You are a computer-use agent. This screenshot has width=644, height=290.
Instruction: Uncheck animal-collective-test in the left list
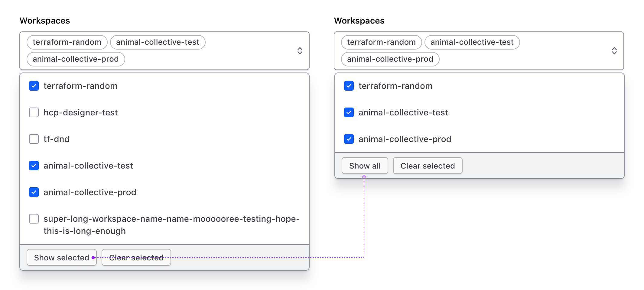(34, 166)
